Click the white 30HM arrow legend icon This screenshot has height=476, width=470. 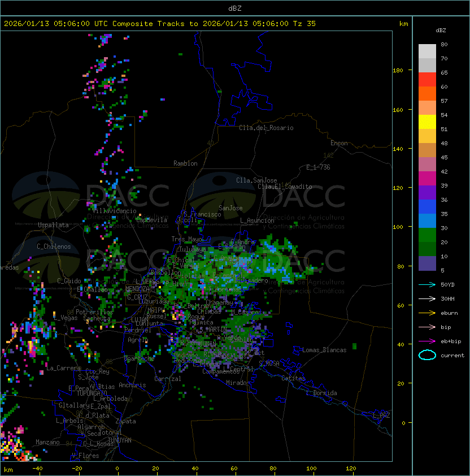427,298
